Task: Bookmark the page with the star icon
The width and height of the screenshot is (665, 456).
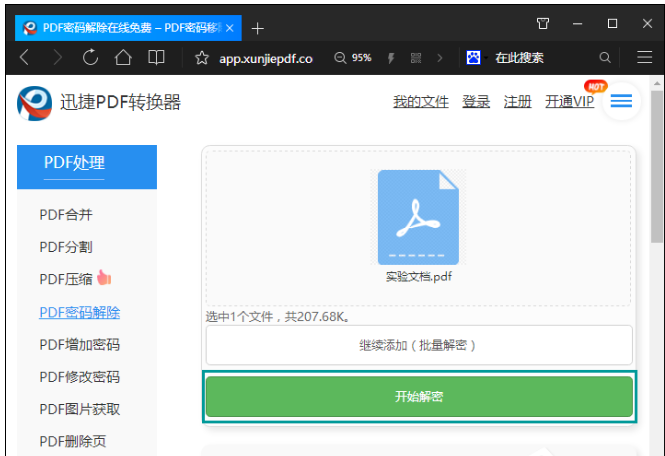Action: tap(202, 58)
